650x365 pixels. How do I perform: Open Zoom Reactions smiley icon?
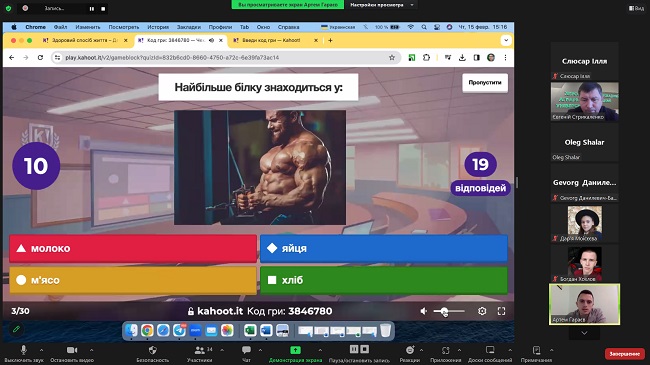(x=410, y=350)
